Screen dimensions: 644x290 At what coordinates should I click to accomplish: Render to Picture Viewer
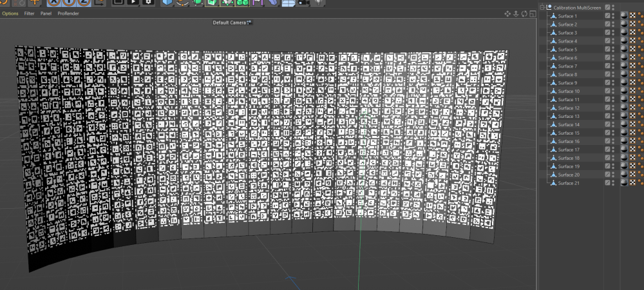click(133, 2)
